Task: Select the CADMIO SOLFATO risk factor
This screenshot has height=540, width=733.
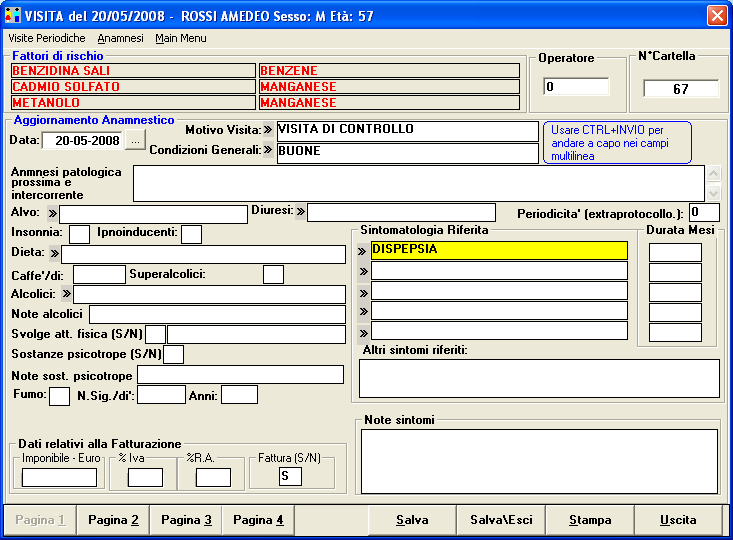Action: tap(133, 86)
